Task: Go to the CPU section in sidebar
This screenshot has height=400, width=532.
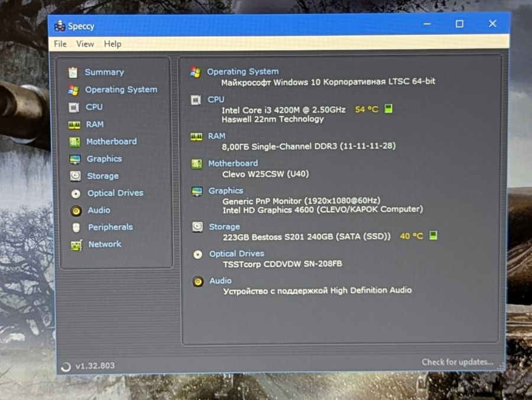Action: [x=94, y=107]
